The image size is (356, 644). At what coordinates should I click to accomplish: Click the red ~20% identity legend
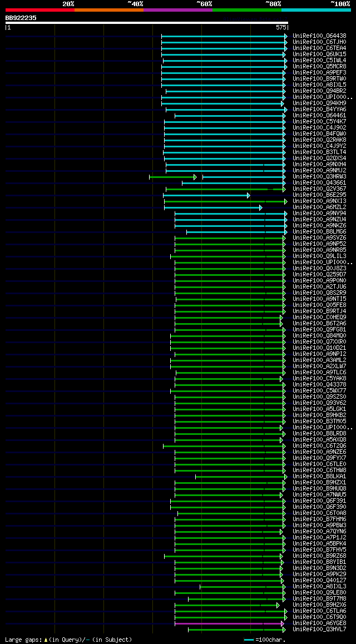pos(40,9)
